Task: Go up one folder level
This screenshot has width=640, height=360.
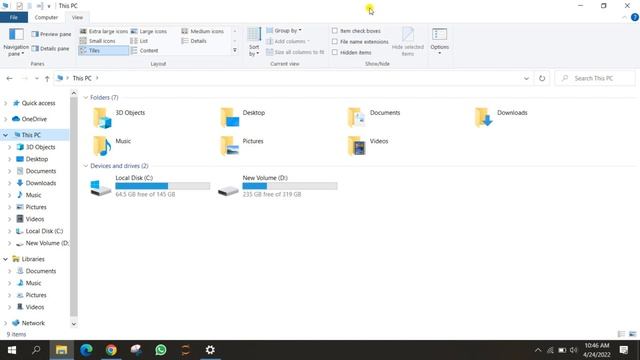Action: 47,78
